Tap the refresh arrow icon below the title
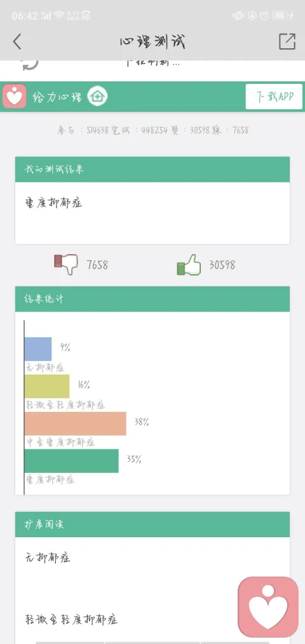Viewport: 305px width, 644px height. pos(30,63)
